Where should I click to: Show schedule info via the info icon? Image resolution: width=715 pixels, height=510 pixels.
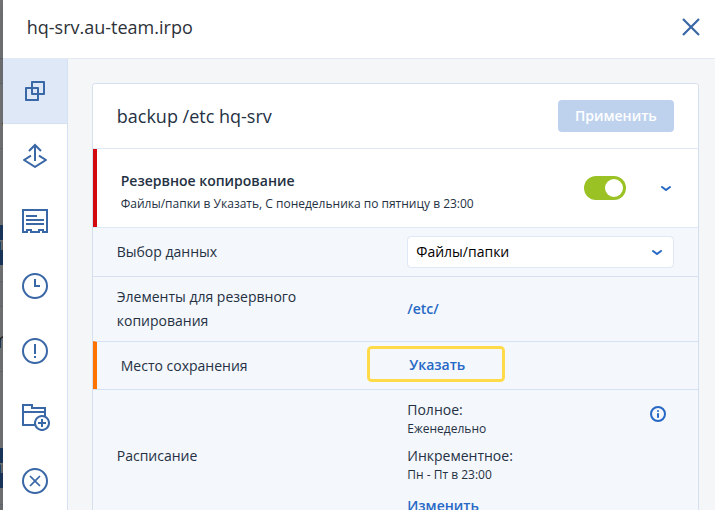(x=658, y=414)
